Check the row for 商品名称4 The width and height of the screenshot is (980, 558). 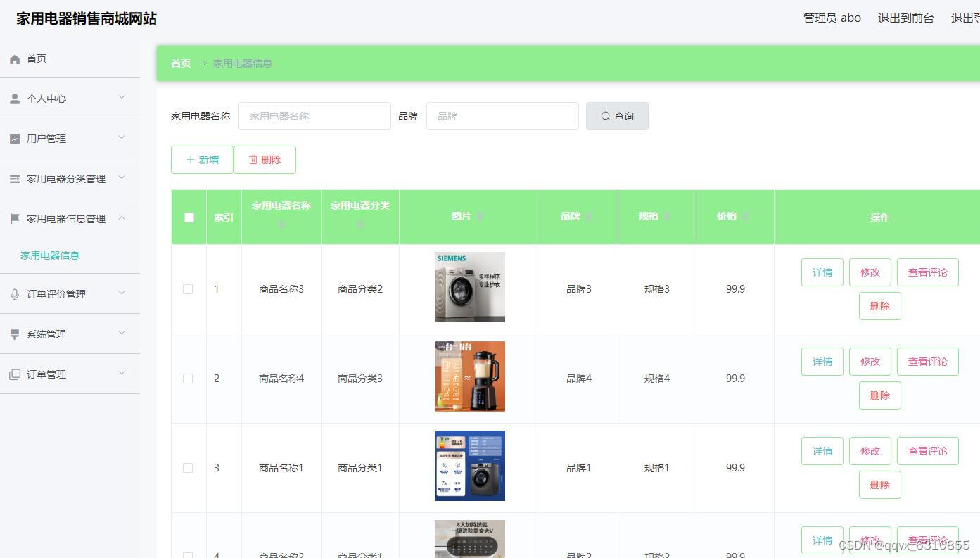[188, 379]
